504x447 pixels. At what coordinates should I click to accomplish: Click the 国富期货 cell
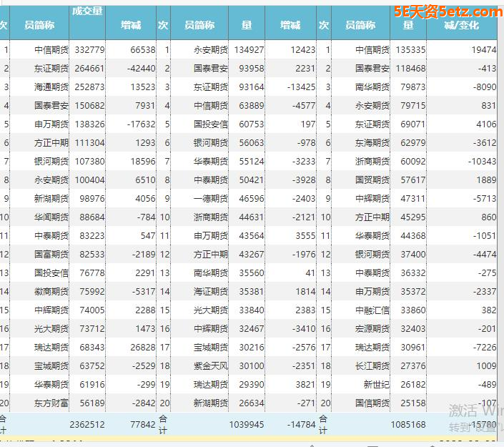[51, 255]
